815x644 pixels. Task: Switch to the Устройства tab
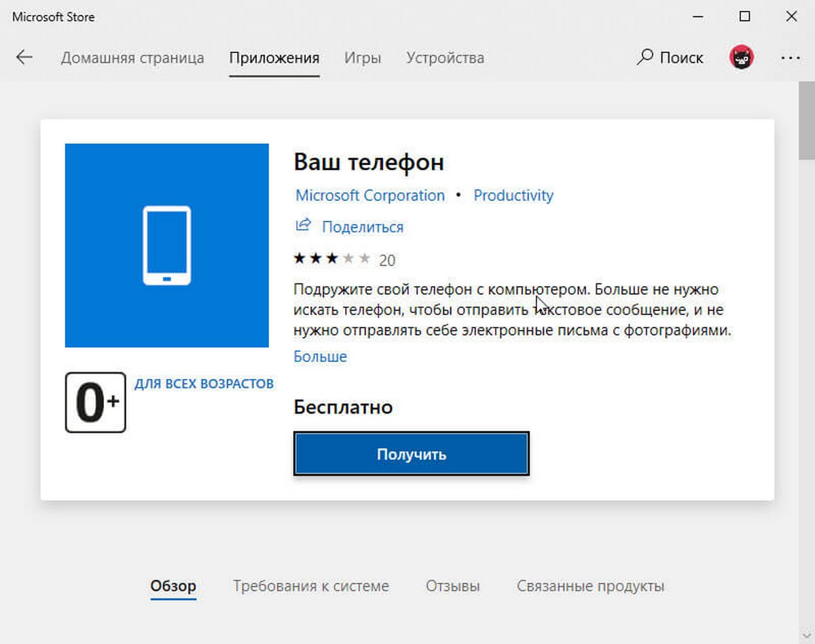(x=446, y=58)
